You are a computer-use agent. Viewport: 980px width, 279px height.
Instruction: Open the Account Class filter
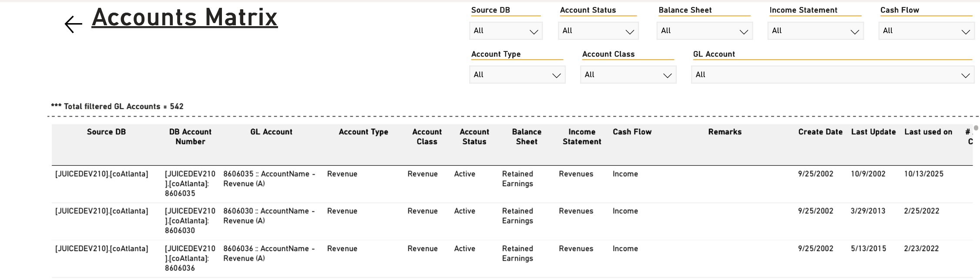(628, 75)
